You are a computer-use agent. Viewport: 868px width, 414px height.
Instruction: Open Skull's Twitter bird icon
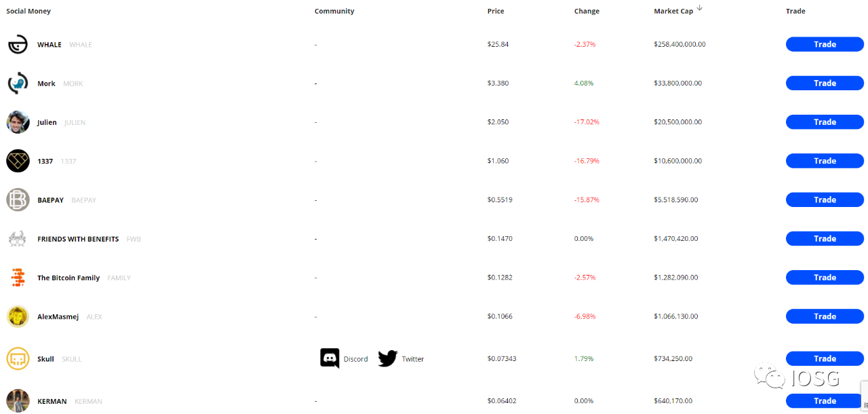pyautogui.click(x=387, y=358)
